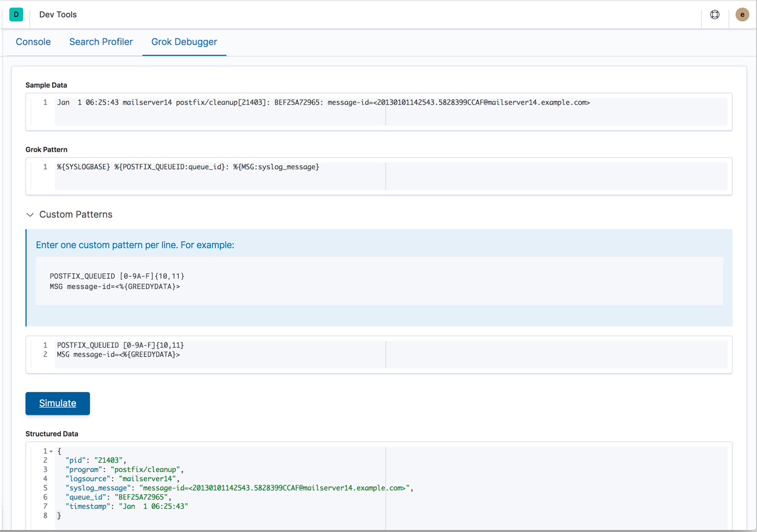Fold the JSON object in Structured Data
757x532 pixels.
(51, 450)
